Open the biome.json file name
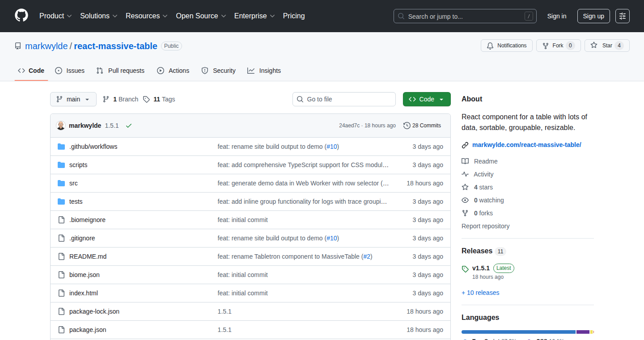This screenshot has width=644, height=340. coord(85,275)
